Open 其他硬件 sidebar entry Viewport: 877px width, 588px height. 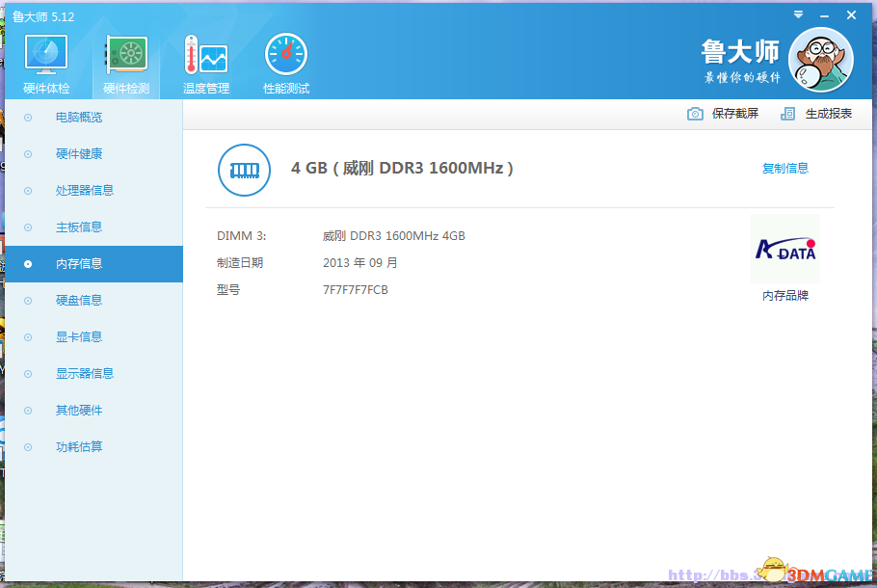(93, 411)
